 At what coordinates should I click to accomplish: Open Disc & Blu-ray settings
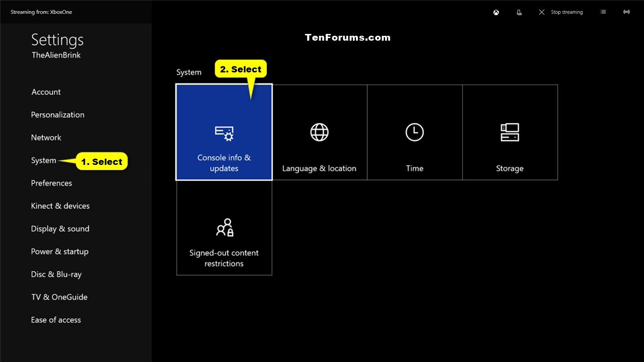(56, 274)
